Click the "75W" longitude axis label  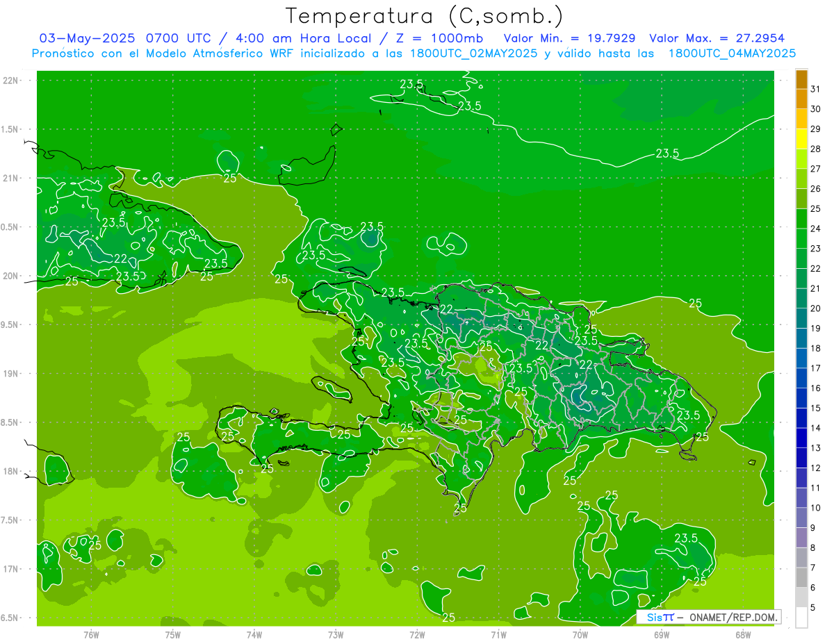173,634
